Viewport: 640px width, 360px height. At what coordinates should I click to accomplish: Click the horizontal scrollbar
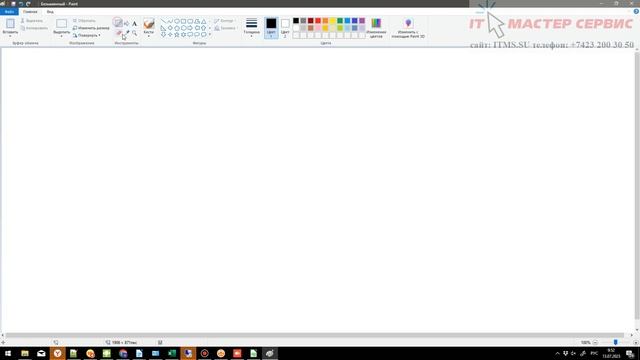314,335
